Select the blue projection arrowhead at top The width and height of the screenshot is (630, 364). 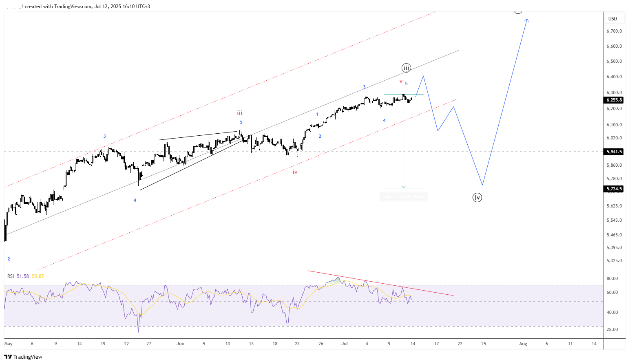(527, 20)
